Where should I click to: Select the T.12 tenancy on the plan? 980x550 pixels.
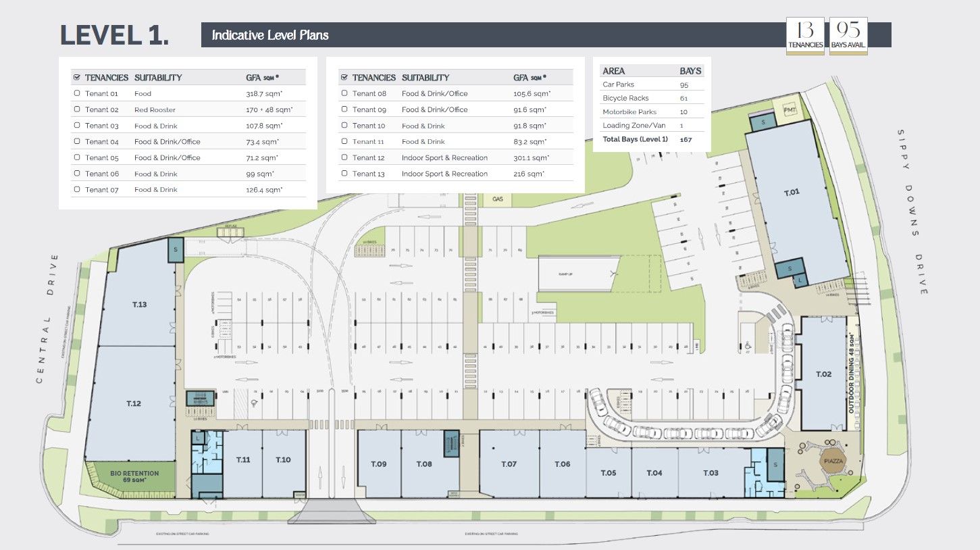coord(133,403)
